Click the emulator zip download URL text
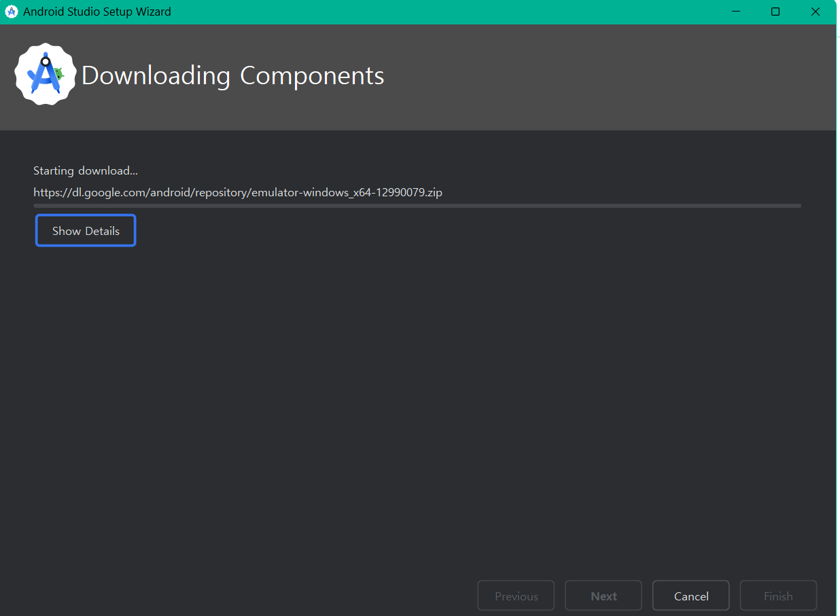Image resolution: width=840 pixels, height=616 pixels. pyautogui.click(x=238, y=192)
